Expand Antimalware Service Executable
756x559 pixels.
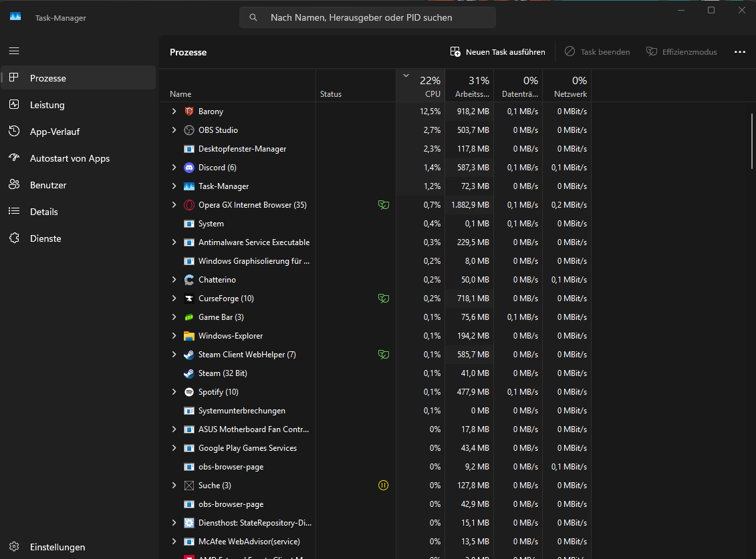[x=174, y=242]
